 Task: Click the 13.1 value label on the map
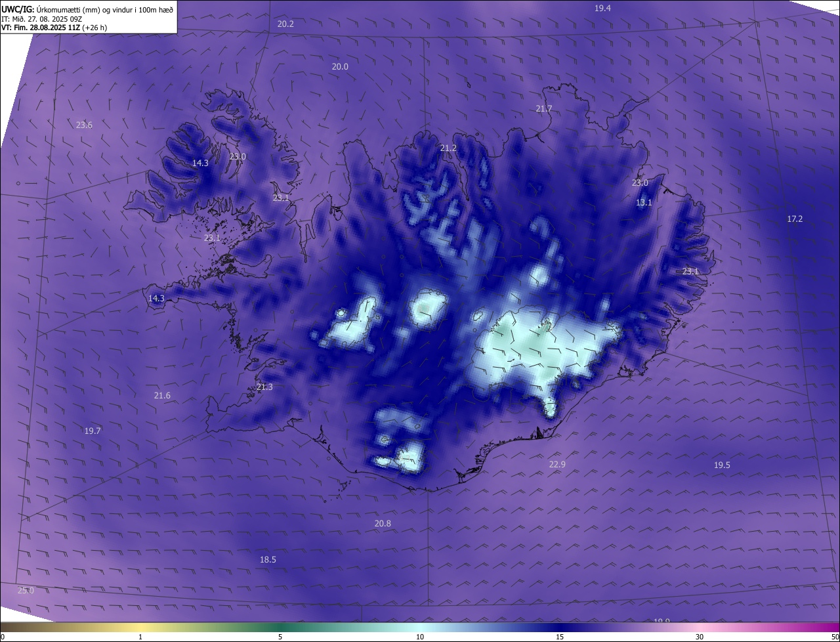click(x=644, y=202)
